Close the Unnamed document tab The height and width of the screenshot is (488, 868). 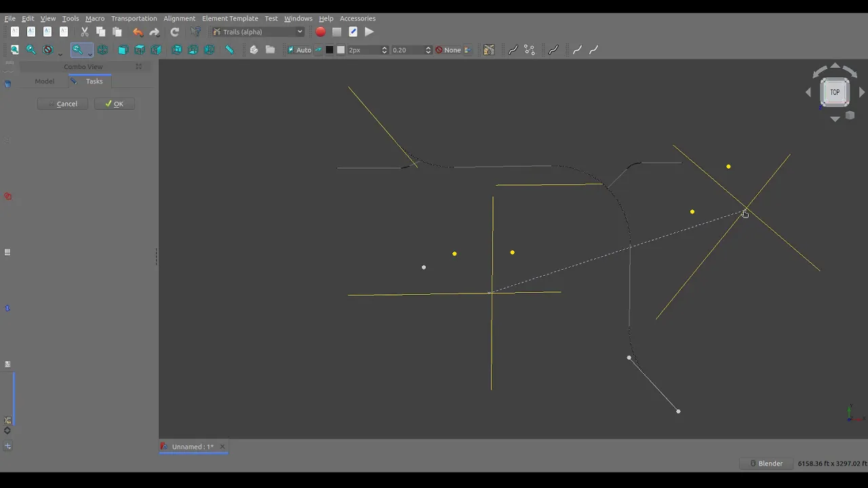pyautogui.click(x=222, y=447)
